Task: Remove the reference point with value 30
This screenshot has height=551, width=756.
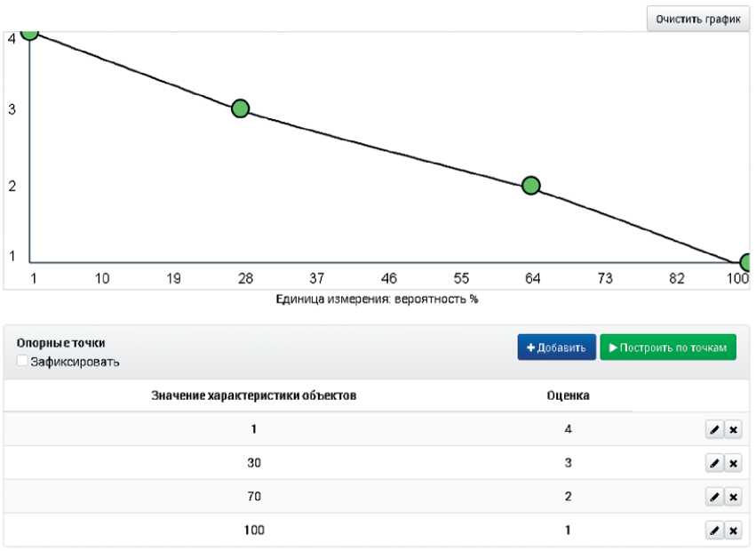Action: 733,463
